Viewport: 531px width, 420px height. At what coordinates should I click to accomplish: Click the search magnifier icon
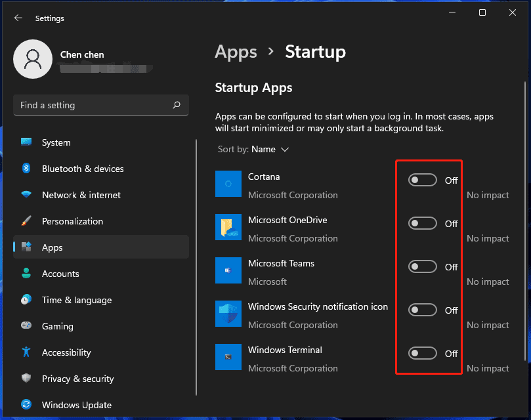pyautogui.click(x=176, y=105)
